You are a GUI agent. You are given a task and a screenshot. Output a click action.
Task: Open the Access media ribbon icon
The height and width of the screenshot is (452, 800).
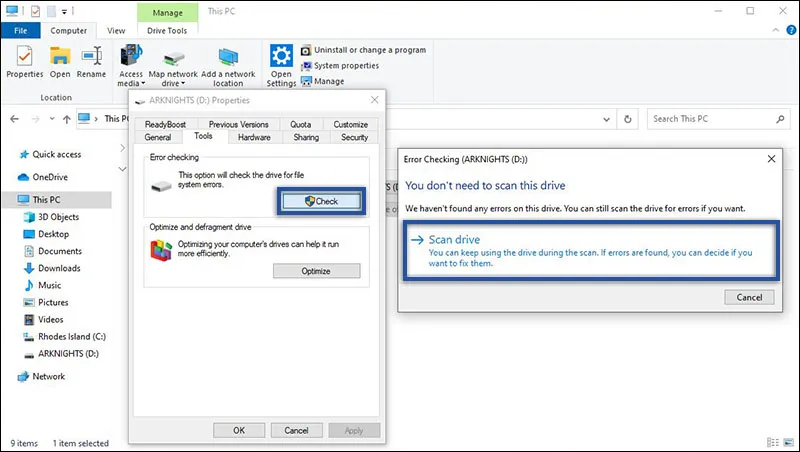(131, 65)
